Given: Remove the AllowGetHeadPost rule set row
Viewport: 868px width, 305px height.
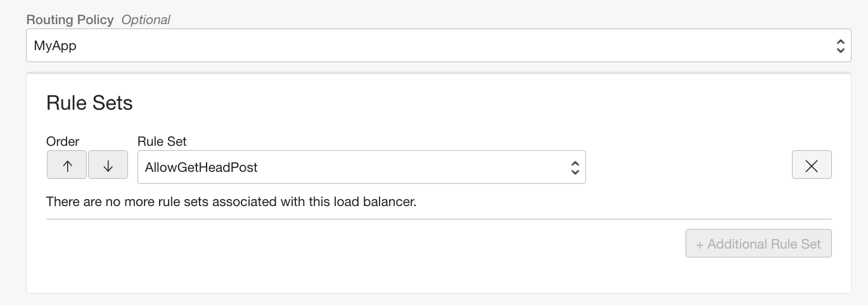Looking at the screenshot, I should (x=811, y=166).
